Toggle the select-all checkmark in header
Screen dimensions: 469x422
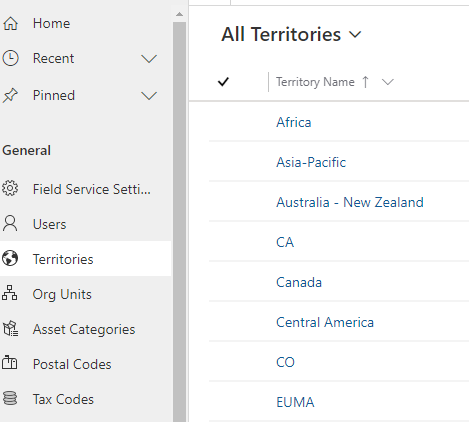click(x=223, y=82)
